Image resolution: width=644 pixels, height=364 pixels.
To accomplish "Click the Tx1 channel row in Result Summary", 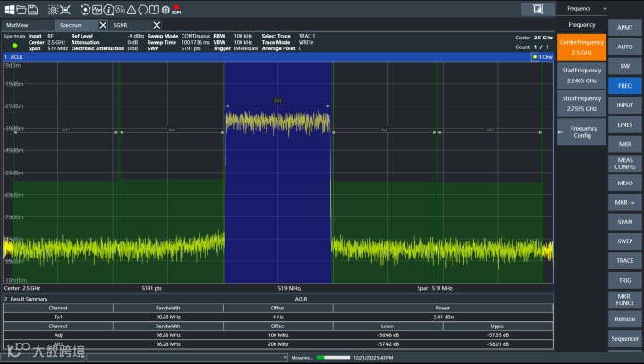I will tap(58, 317).
